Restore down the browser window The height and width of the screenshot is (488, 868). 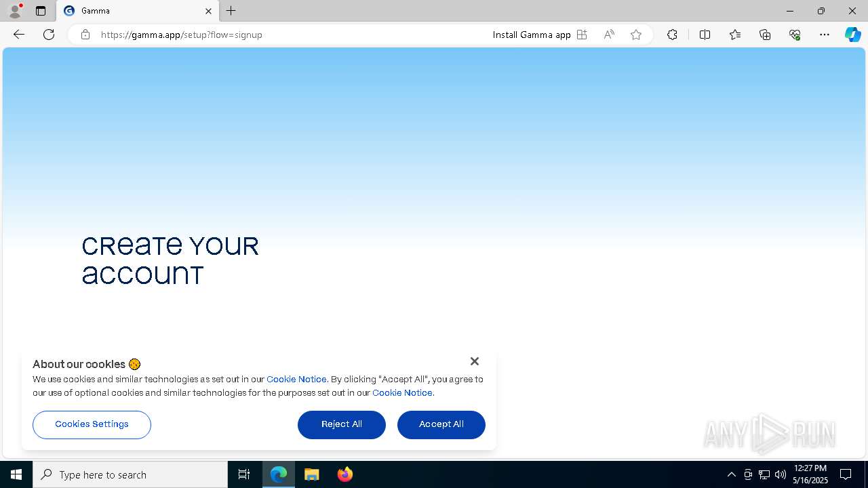(821, 11)
